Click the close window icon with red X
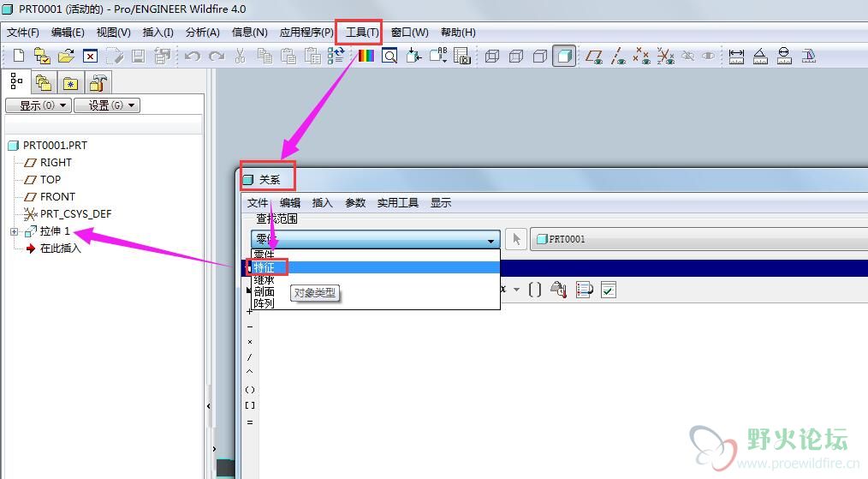868x479 pixels. click(90, 56)
